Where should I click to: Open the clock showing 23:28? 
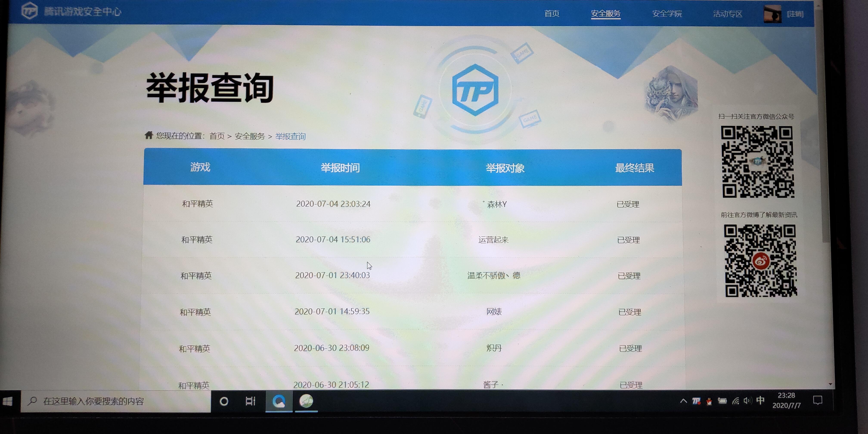[x=786, y=400]
